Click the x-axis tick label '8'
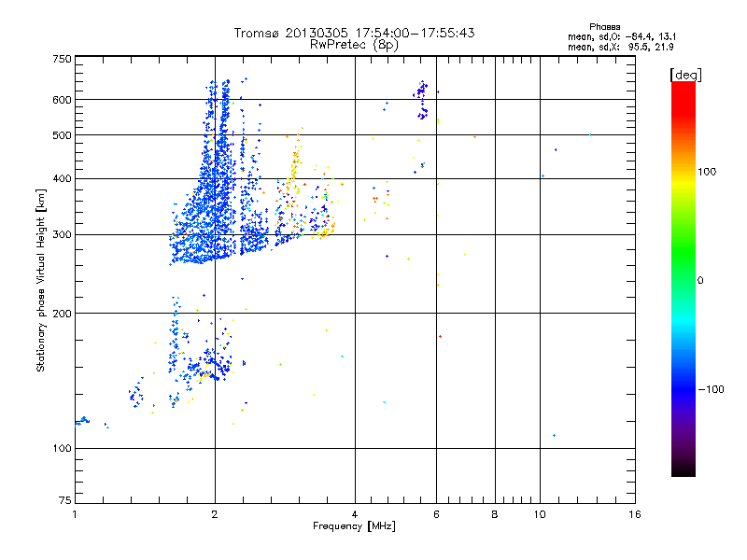Image resolution: width=747 pixels, height=560 pixels. [x=495, y=514]
